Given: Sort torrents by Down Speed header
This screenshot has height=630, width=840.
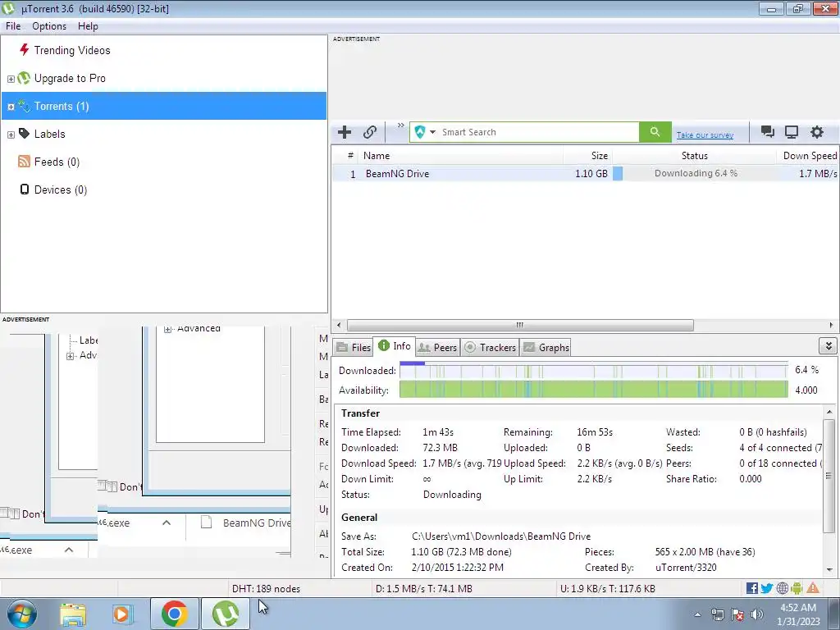Looking at the screenshot, I should pyautogui.click(x=808, y=155).
